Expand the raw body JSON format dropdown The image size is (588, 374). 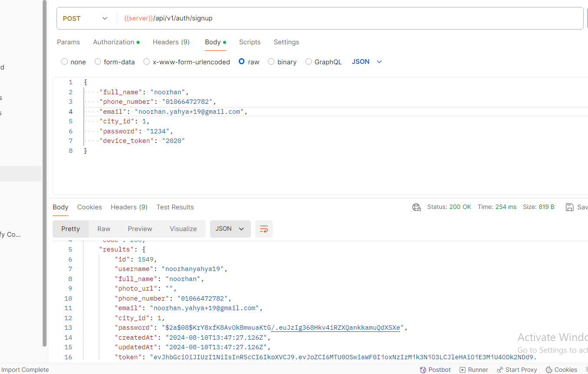367,62
